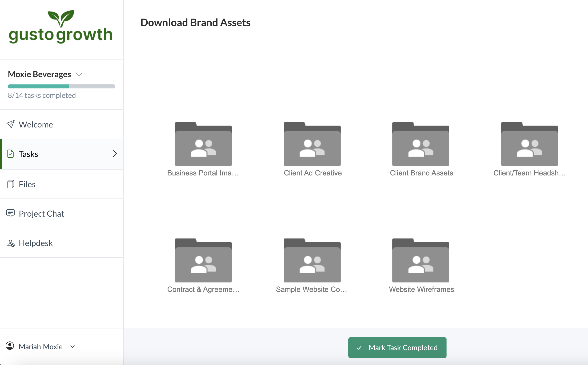
Task: Navigate to the Files section
Action: (x=27, y=184)
